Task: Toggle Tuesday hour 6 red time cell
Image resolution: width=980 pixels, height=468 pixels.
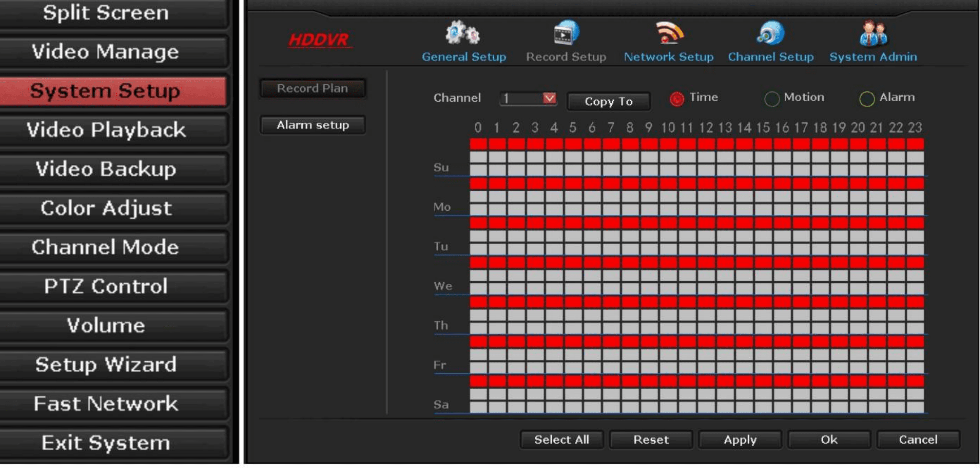Action: [x=592, y=223]
